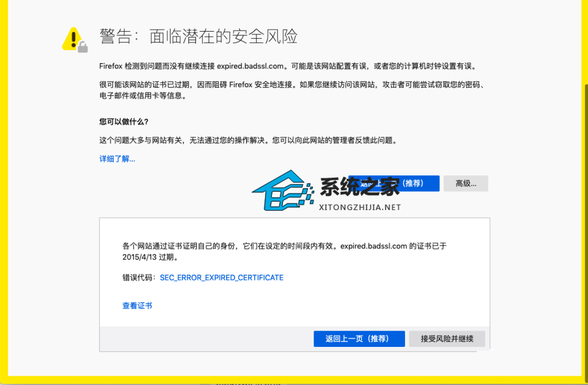Click the 您可以做什么？ subheading
The image size is (588, 385).
click(124, 121)
